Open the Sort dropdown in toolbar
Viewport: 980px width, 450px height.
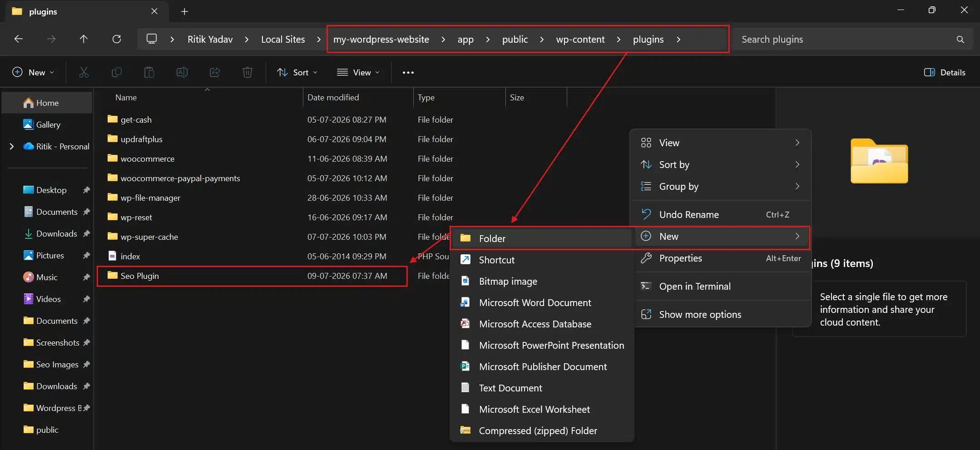pos(297,72)
